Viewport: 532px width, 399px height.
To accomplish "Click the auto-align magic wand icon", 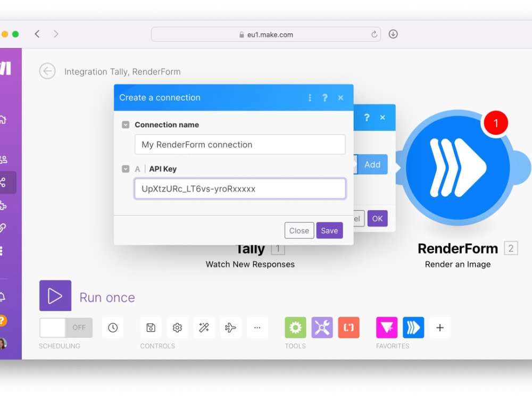I will tap(204, 327).
